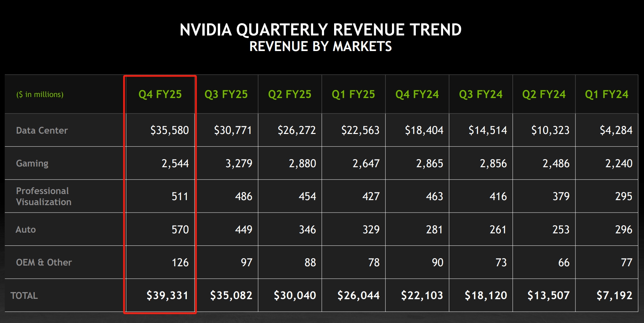644x323 pixels.
Task: Select the $4,284 Data Center value
Action: (616, 130)
